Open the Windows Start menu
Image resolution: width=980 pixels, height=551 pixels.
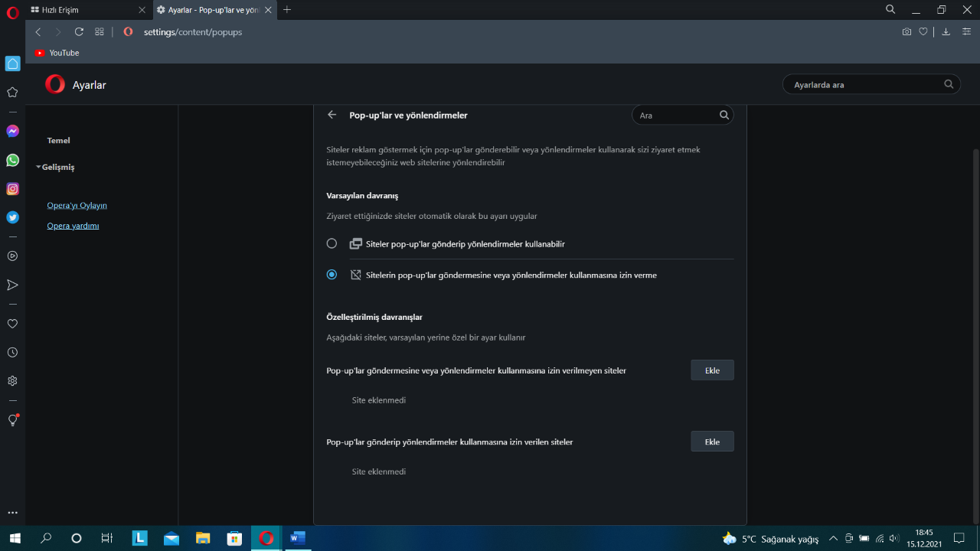click(x=15, y=538)
